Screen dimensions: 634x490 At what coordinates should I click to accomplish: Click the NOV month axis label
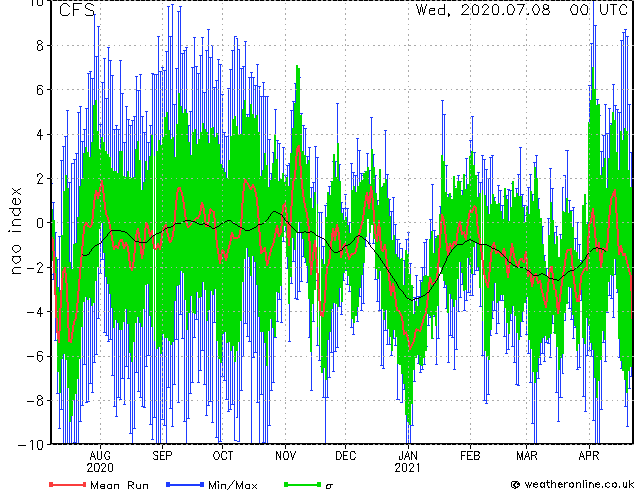coord(285,456)
